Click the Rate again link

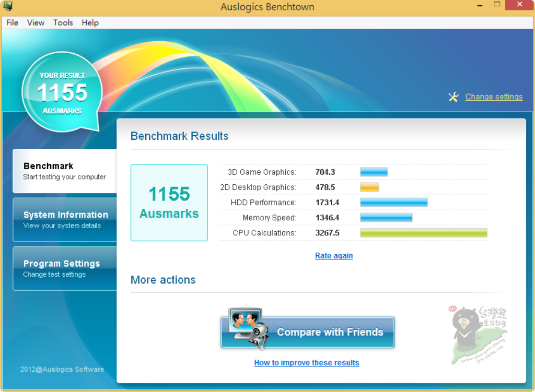(x=334, y=256)
